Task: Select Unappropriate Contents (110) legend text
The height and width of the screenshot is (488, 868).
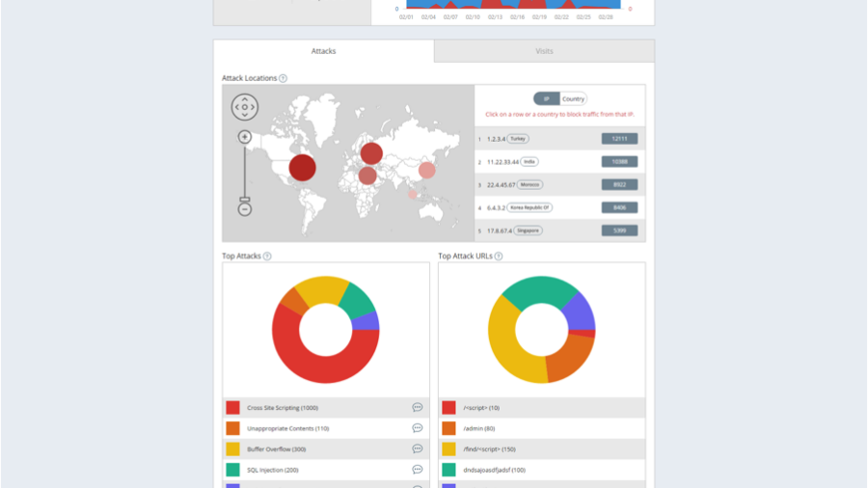Action: [287, 428]
